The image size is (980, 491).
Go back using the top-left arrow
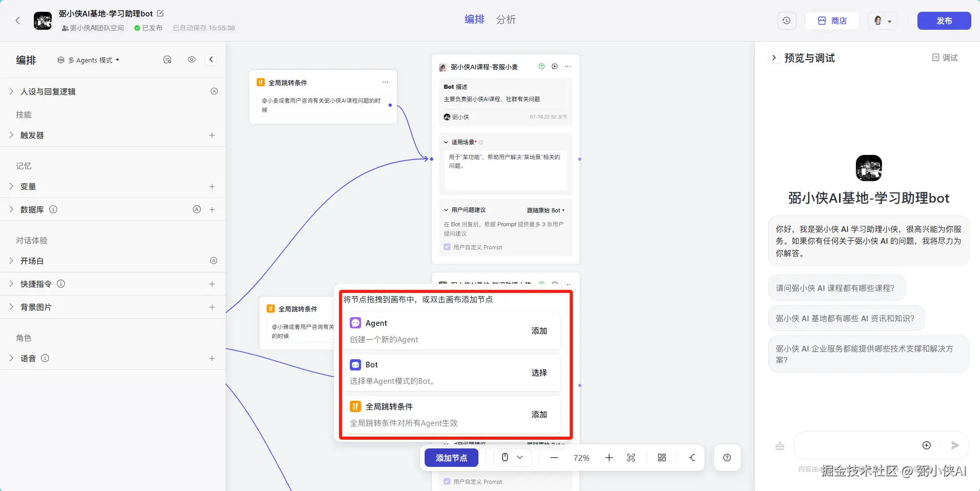18,21
